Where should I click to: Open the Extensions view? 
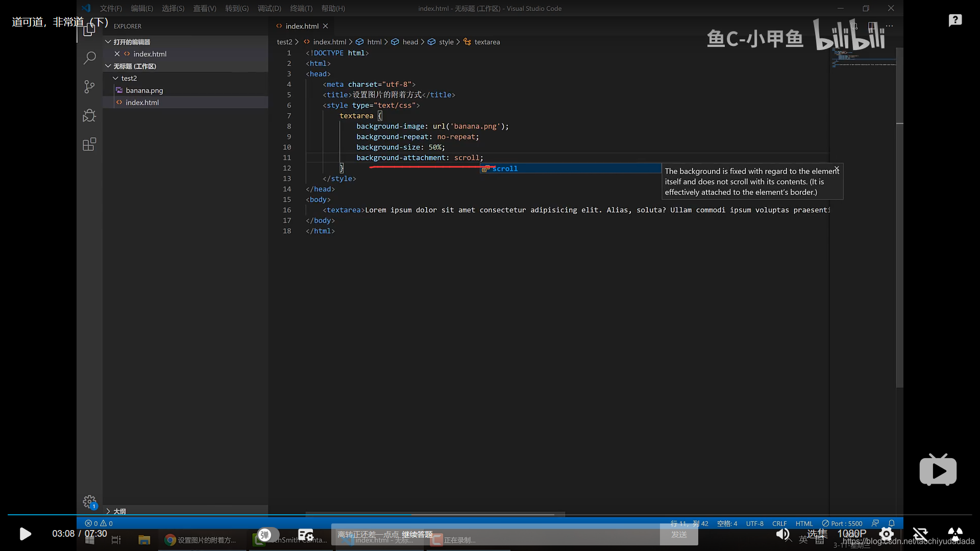pos(89,144)
